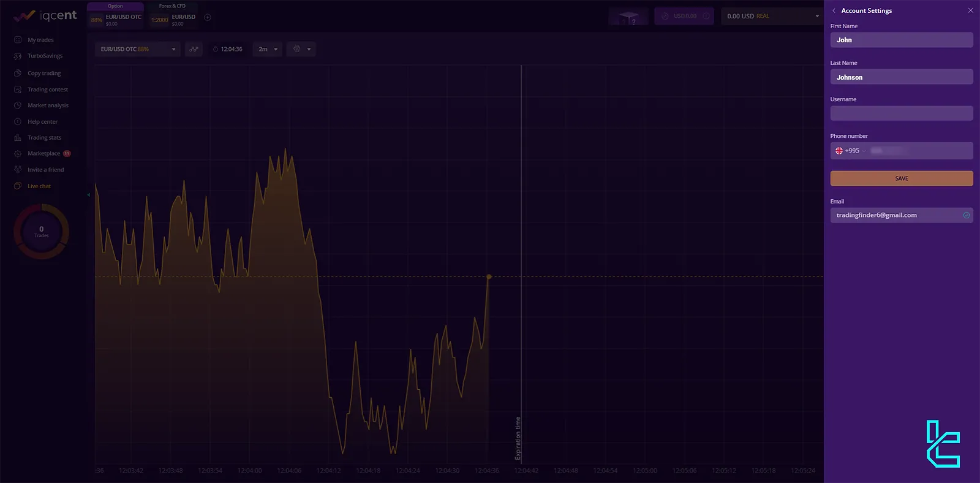Open Help center link

tap(42, 121)
